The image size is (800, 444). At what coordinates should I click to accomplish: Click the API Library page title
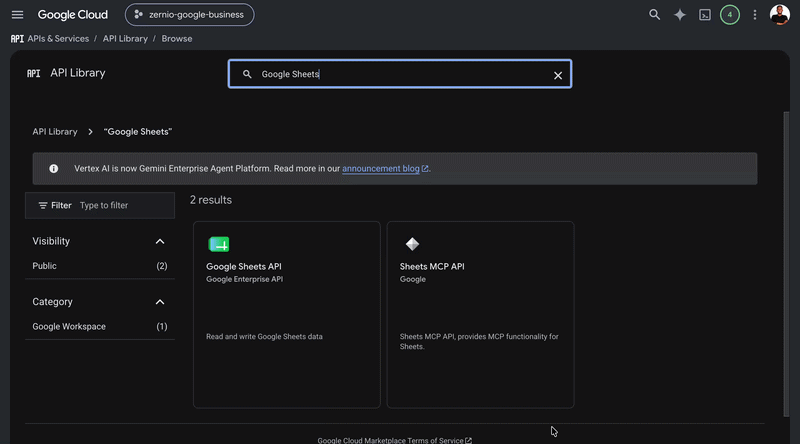pyautogui.click(x=78, y=73)
